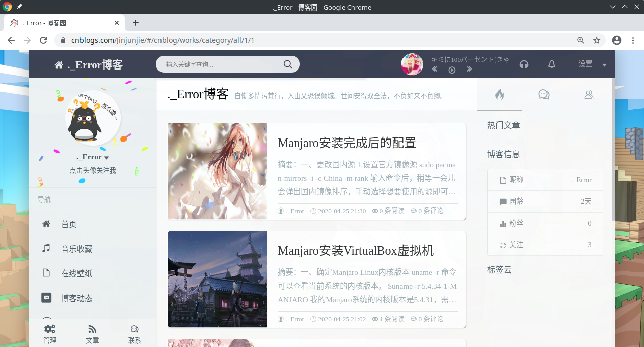This screenshot has height=347, width=644.
Task: Open 音乐收藏 in the sidebar
Action: tap(77, 249)
